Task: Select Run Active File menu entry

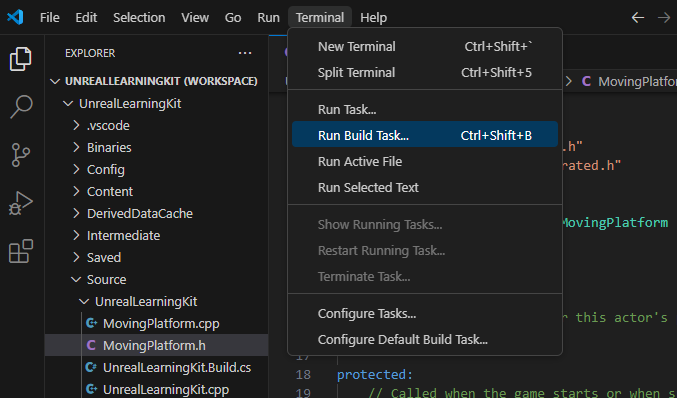Action: [425, 161]
